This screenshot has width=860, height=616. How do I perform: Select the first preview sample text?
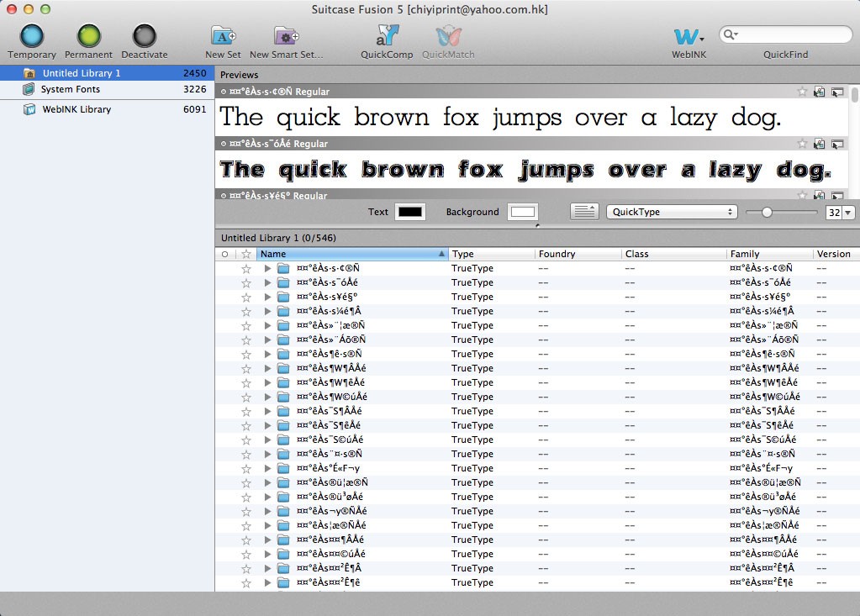(500, 118)
